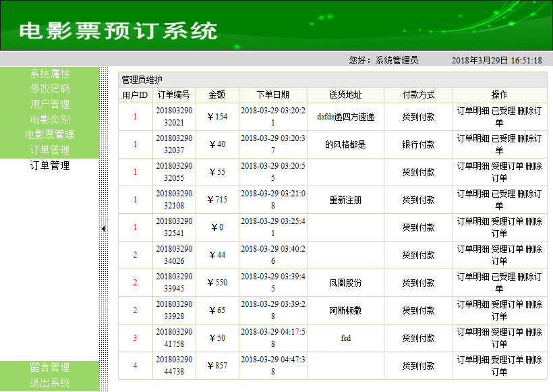Click the user ID 3 cell
Viewport: 553px width, 392px height.
(135, 338)
